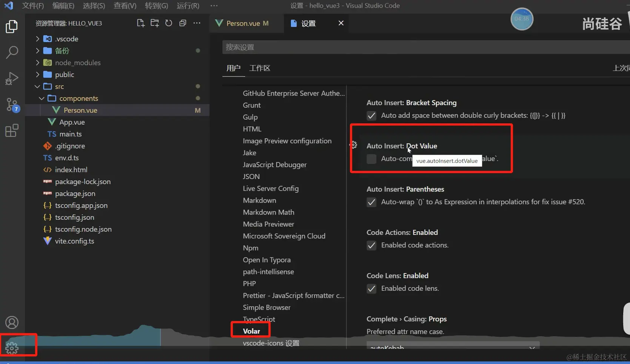Toggle Code Lens Enabled checkbox
This screenshot has width=630, height=364.
[x=371, y=289]
